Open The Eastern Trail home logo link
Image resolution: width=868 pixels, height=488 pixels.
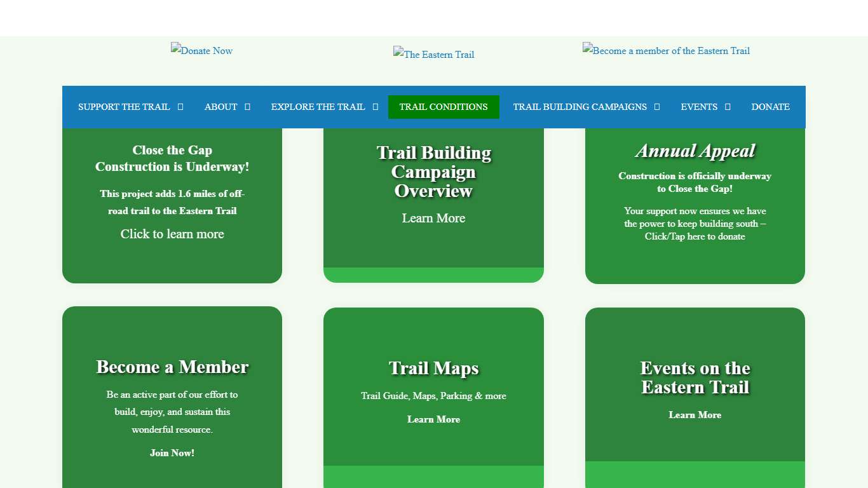[x=433, y=55]
